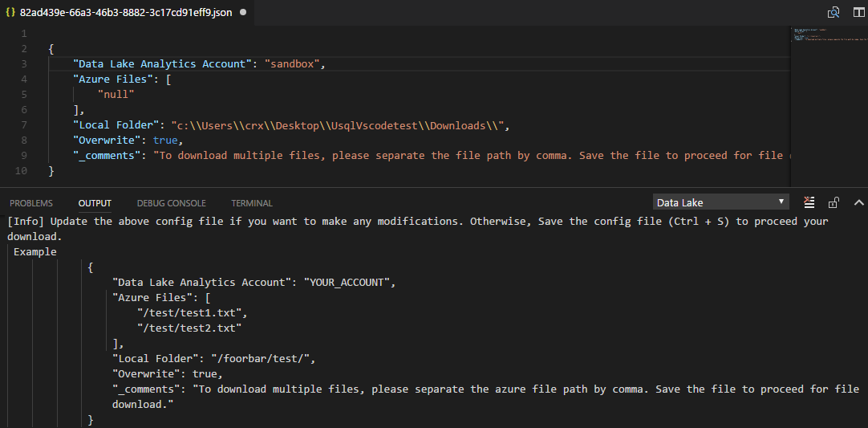Click the "sandbox" value in the editor
Screen dimensions: 868x428
(292, 63)
